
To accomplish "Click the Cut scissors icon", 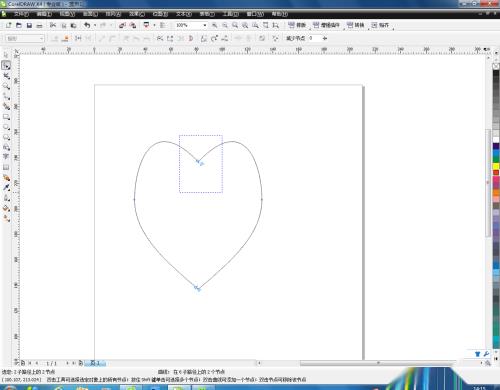I will click(x=53, y=25).
